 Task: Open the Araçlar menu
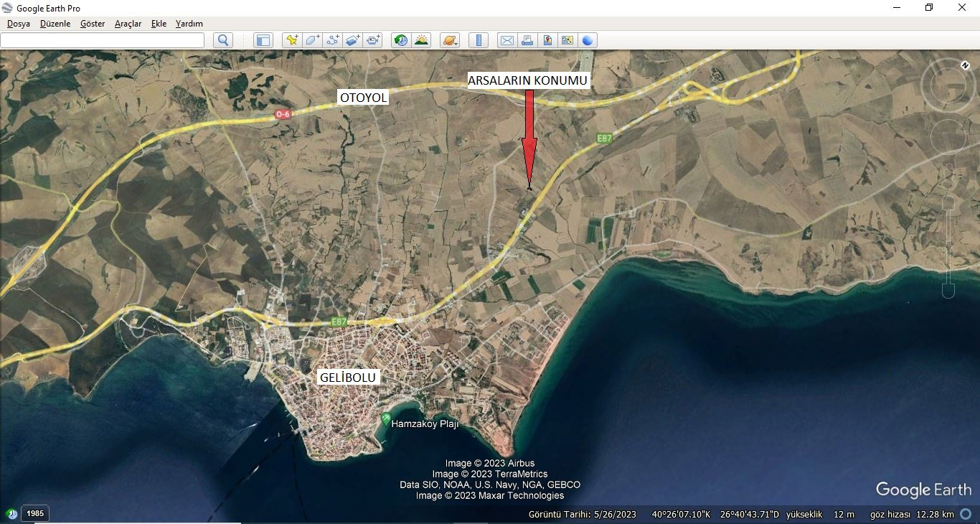point(128,24)
